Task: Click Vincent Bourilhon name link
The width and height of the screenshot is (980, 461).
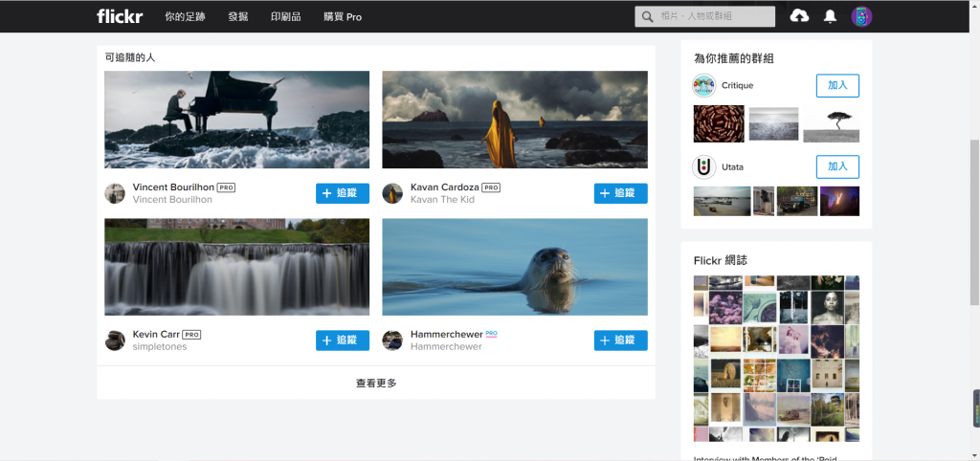Action: click(174, 187)
